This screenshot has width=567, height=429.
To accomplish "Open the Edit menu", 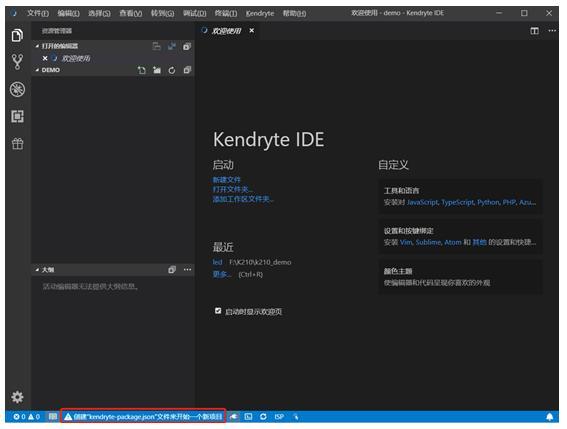I will [x=68, y=13].
